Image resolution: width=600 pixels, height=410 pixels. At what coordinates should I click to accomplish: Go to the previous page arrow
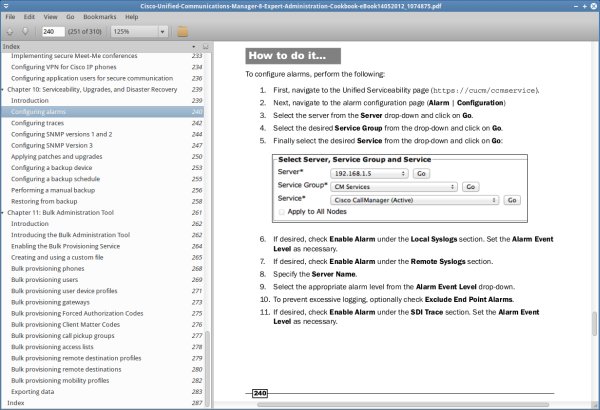[10, 31]
